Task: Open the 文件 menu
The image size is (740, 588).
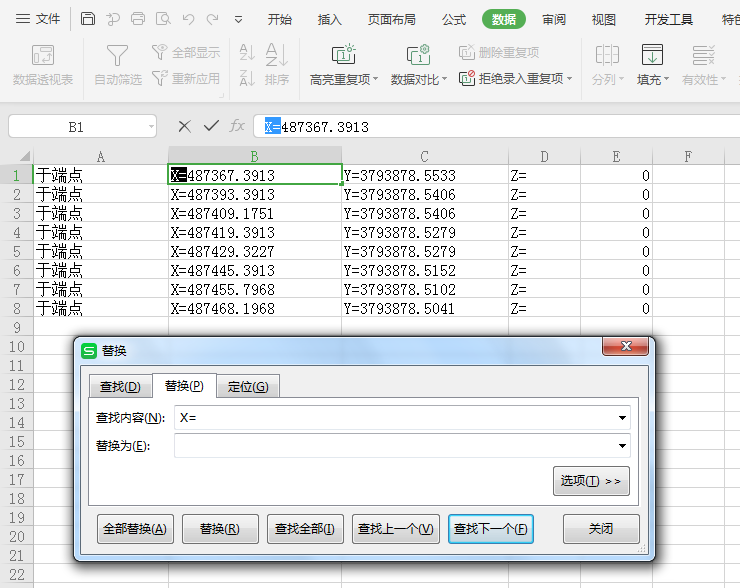Action: point(38,19)
